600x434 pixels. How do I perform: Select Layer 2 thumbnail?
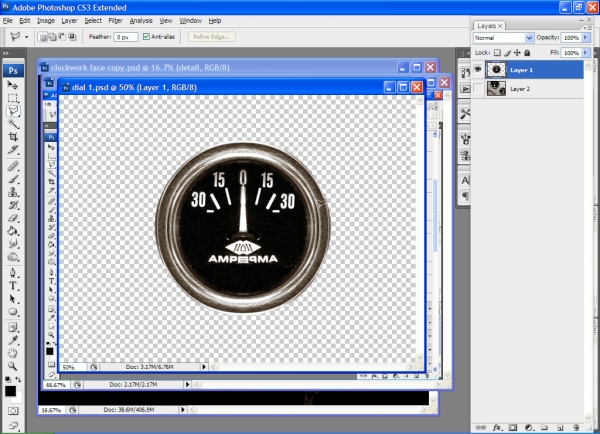point(496,88)
